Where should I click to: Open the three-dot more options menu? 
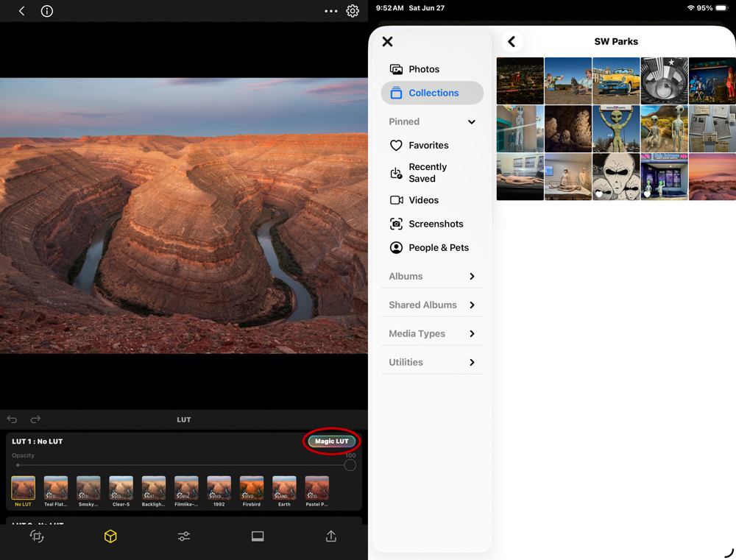click(x=331, y=11)
